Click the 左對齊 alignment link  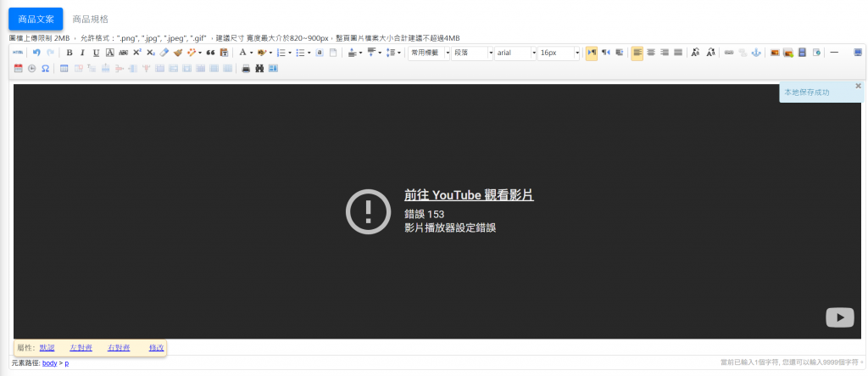(81, 348)
